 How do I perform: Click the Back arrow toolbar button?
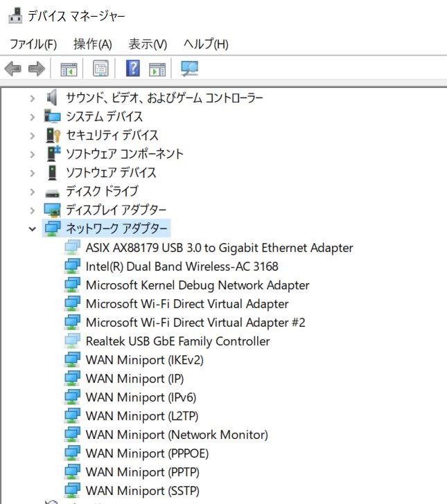tap(13, 69)
